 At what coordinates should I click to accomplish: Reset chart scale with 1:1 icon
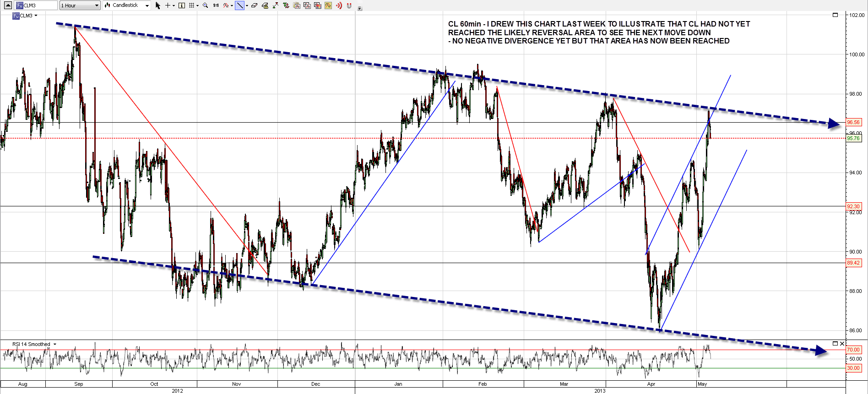pyautogui.click(x=216, y=5)
